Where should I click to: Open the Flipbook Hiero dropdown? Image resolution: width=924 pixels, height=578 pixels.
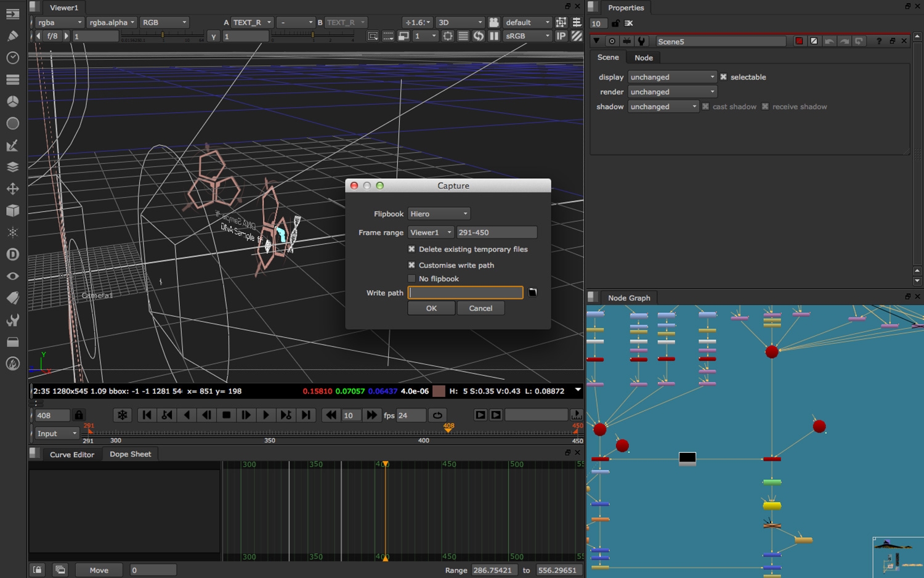[x=439, y=214]
